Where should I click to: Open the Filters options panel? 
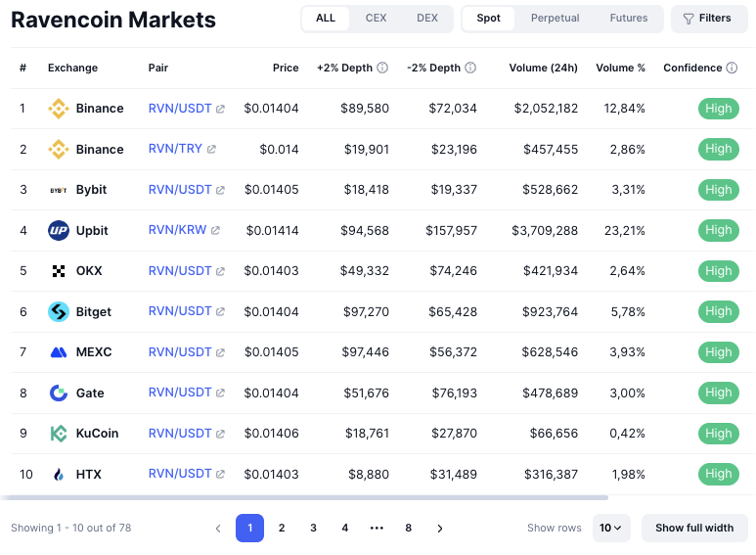click(x=708, y=19)
